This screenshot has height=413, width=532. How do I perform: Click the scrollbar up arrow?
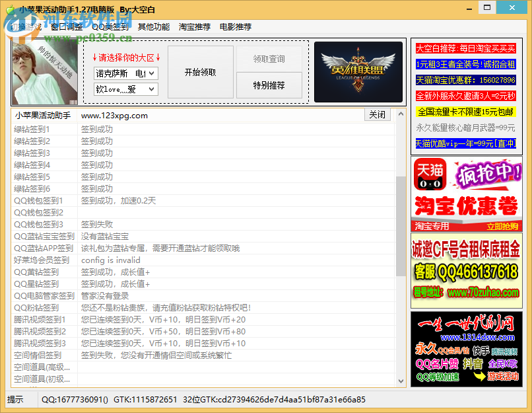tap(401, 114)
